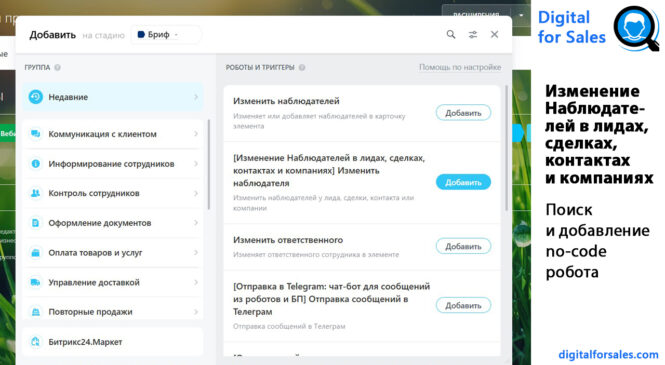This screenshot has height=365, width=665.
Task: Click the Информирование сотрудников info icon
Action: coord(36,164)
